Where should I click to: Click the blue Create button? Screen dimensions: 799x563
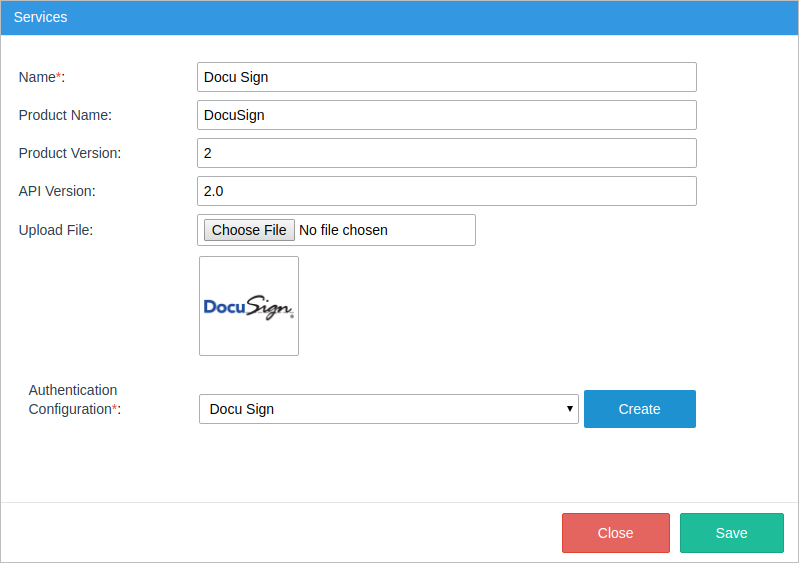click(639, 409)
